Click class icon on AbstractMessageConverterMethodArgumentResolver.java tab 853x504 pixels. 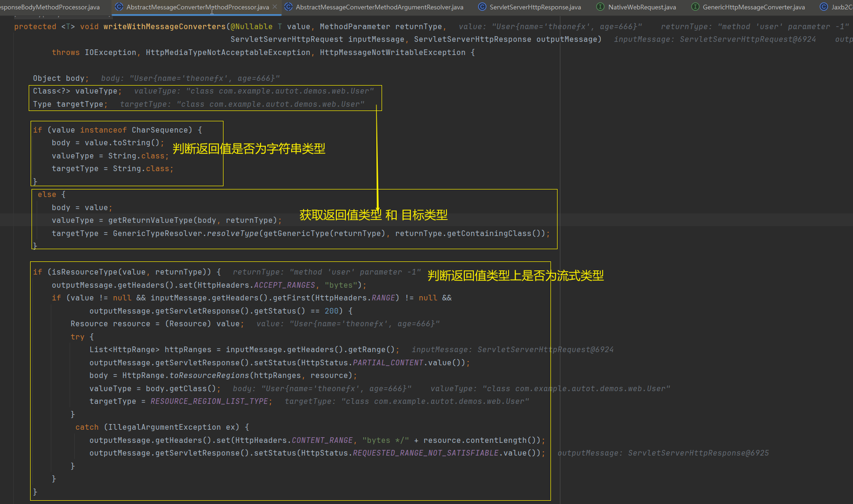288,7
